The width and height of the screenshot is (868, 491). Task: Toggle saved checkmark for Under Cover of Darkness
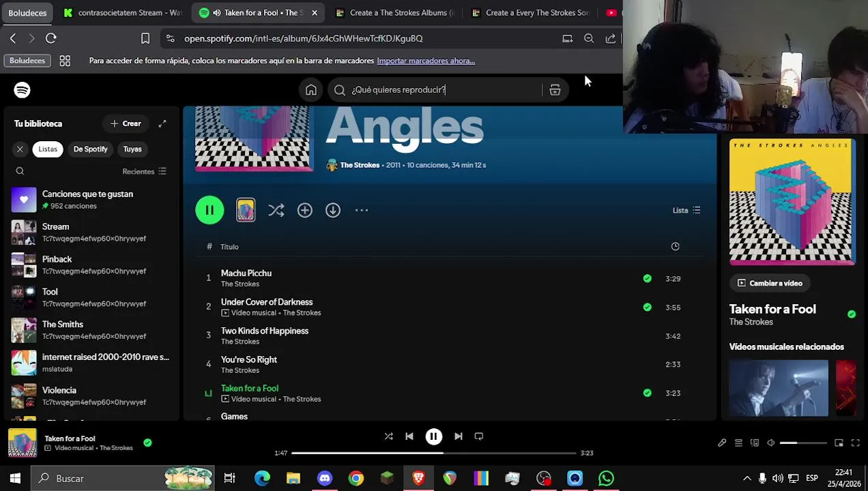coord(647,307)
